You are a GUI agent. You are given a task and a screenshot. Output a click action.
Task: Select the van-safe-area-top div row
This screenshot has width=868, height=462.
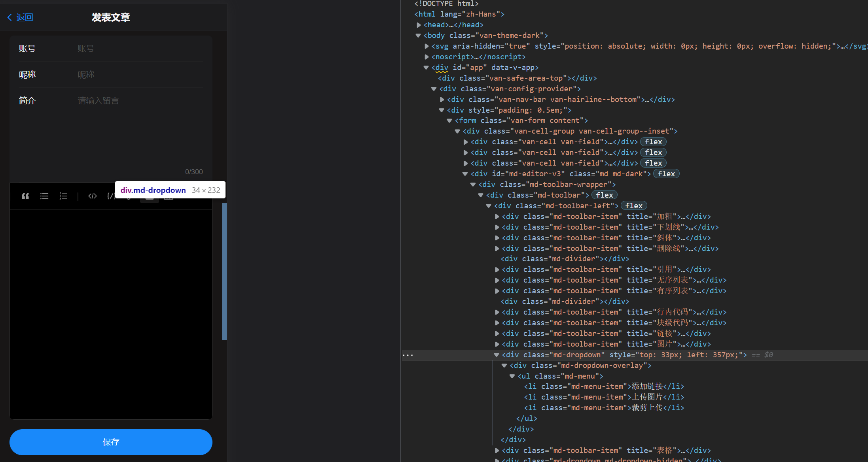[x=517, y=78]
